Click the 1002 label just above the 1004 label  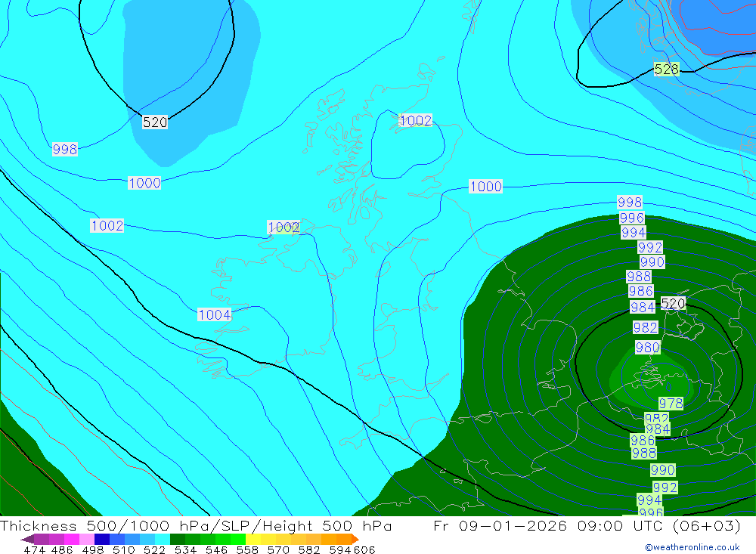[x=107, y=226]
